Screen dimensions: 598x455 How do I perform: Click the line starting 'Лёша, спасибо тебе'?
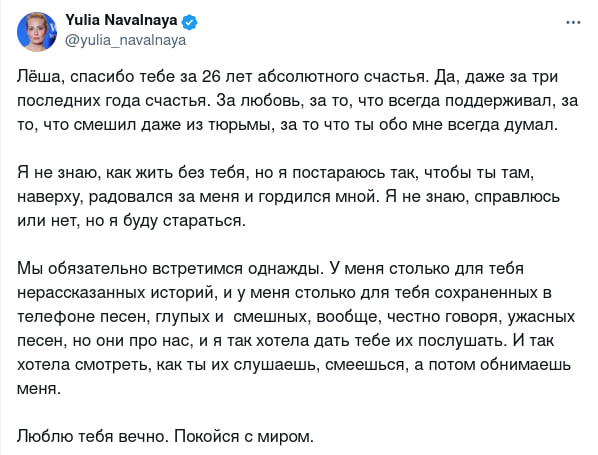point(287,77)
